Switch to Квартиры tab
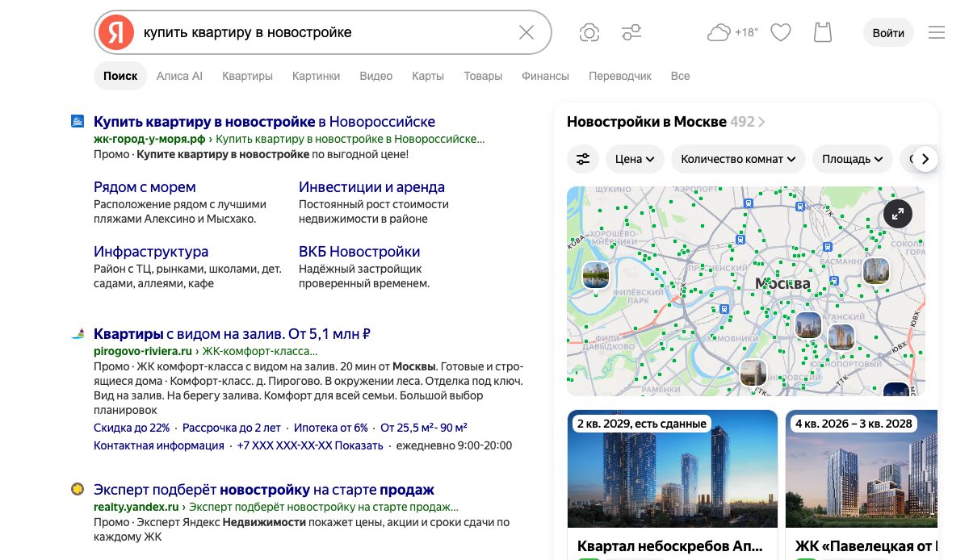Screen dimensions: 969x560 pyautogui.click(x=247, y=76)
